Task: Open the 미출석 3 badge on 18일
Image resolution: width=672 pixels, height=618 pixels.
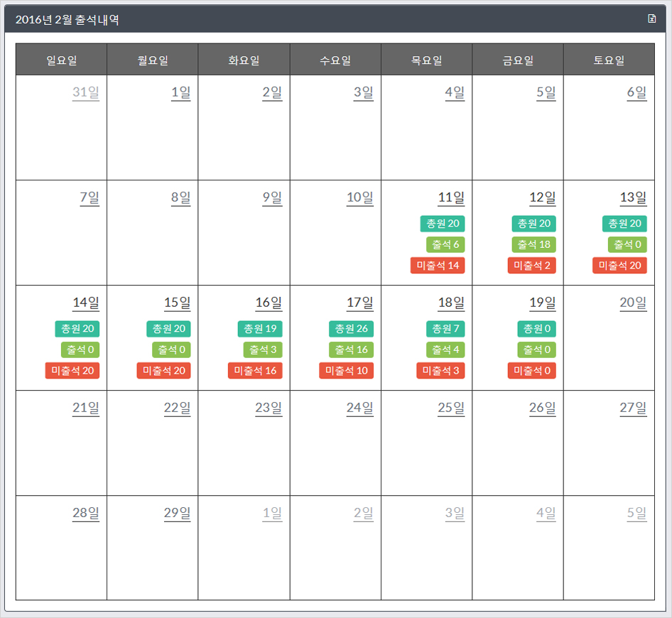Action: [x=440, y=371]
